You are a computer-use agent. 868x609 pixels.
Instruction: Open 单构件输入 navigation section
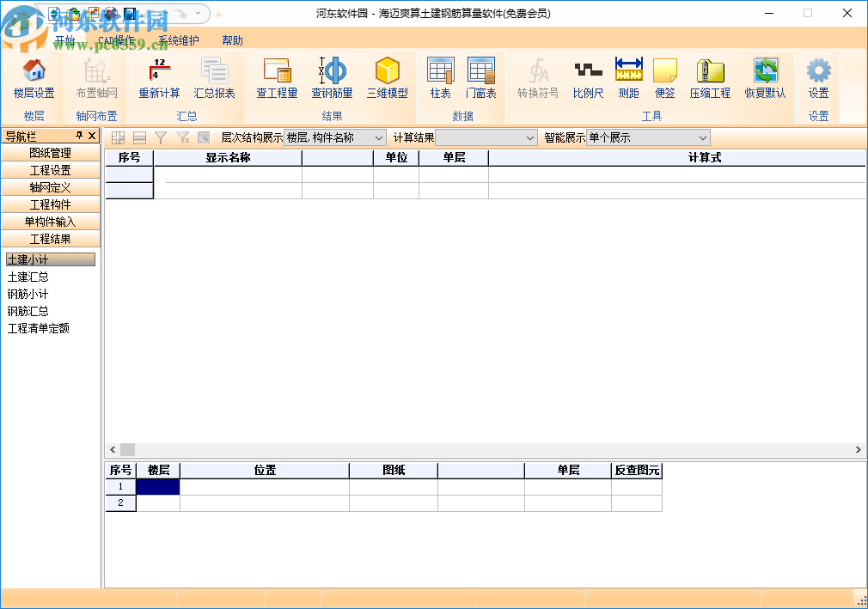51,222
